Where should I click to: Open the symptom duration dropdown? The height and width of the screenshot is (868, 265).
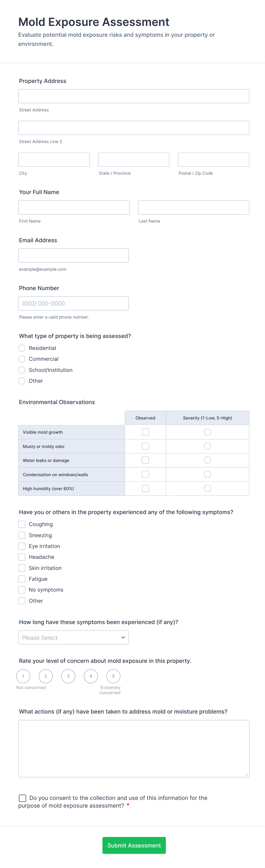point(74,637)
